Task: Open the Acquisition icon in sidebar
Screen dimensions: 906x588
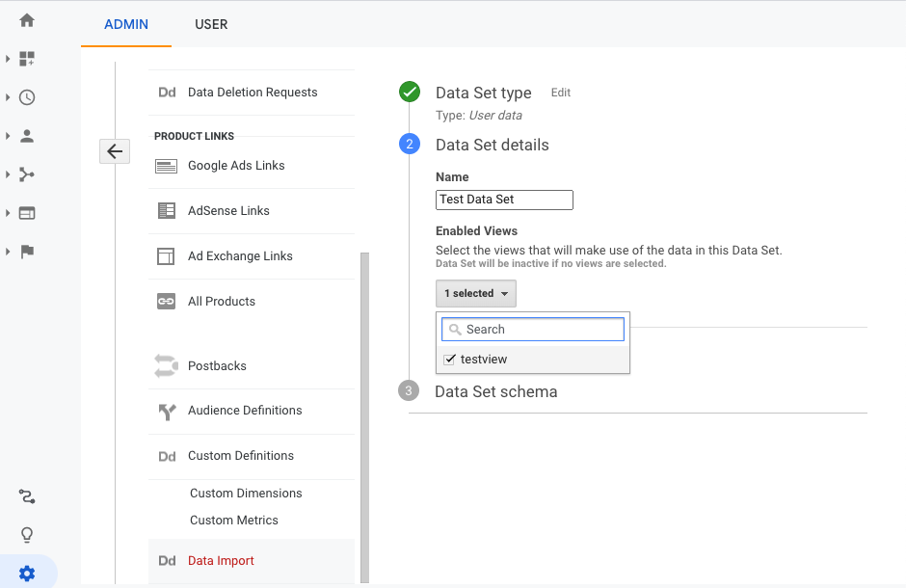Action: coord(27,174)
